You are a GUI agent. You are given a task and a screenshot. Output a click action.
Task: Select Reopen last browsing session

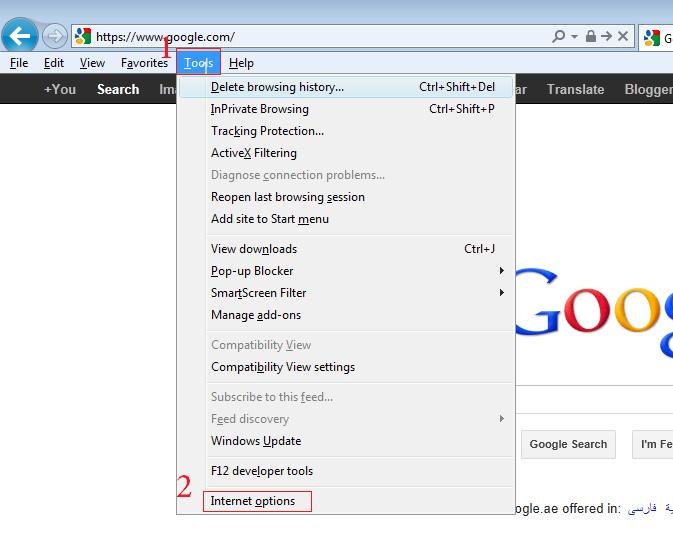346,197
